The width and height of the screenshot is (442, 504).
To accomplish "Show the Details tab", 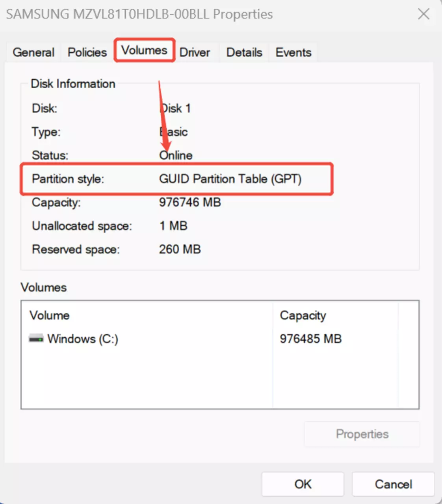I will [x=244, y=52].
